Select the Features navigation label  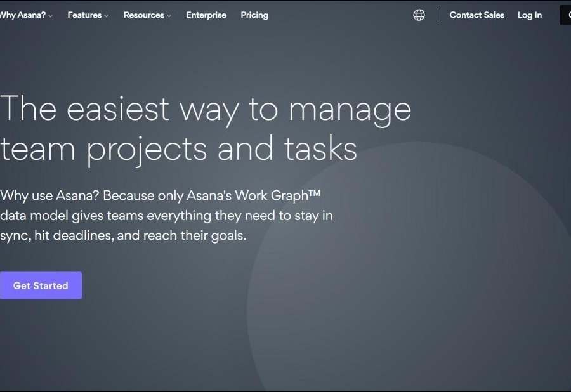point(84,15)
